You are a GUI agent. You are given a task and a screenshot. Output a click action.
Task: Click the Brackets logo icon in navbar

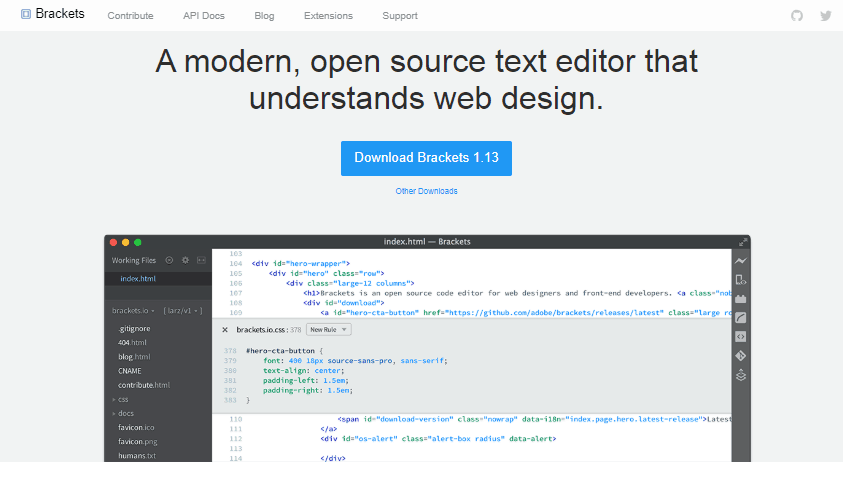(x=26, y=14)
